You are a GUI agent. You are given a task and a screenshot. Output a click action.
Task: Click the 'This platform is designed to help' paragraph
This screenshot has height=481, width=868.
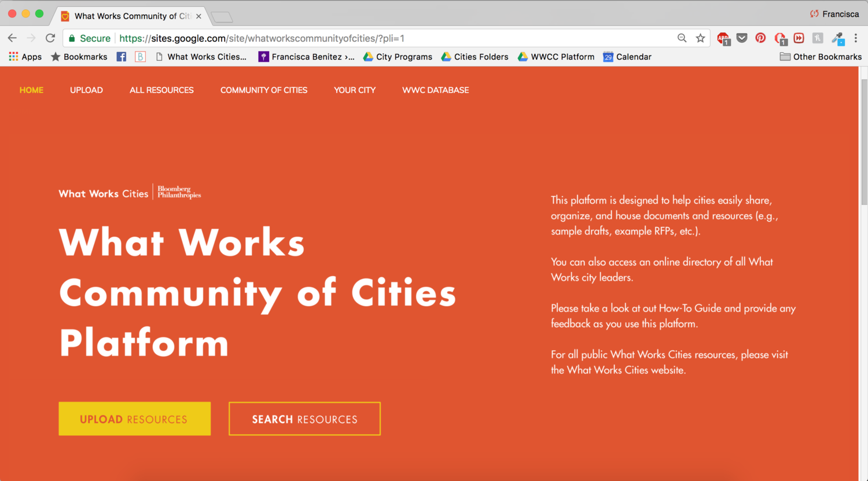pos(664,215)
